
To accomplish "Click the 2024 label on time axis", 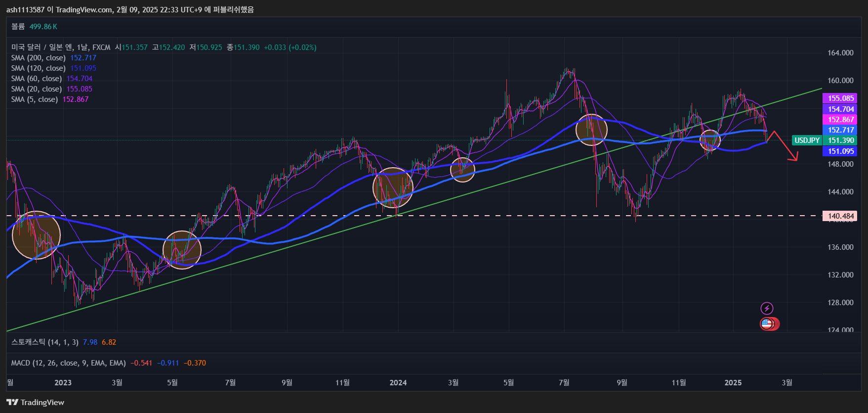I will click(x=398, y=382).
